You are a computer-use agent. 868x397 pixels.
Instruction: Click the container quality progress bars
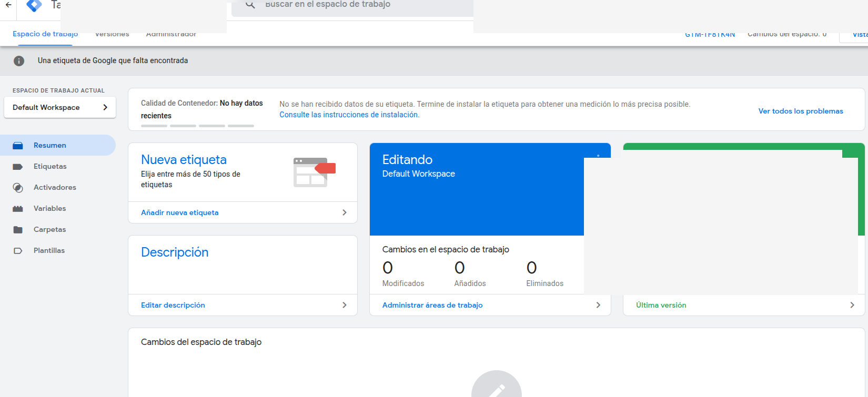(x=197, y=126)
